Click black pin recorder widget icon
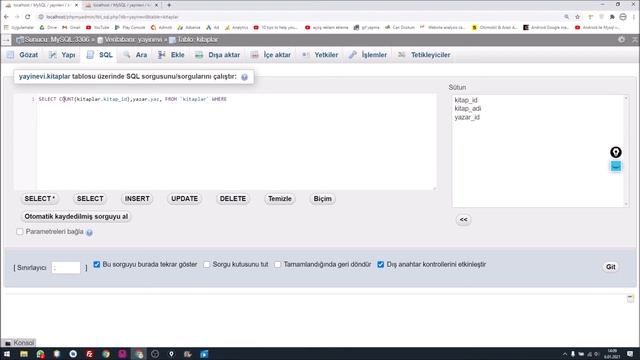640x360 pixels. coord(616,152)
